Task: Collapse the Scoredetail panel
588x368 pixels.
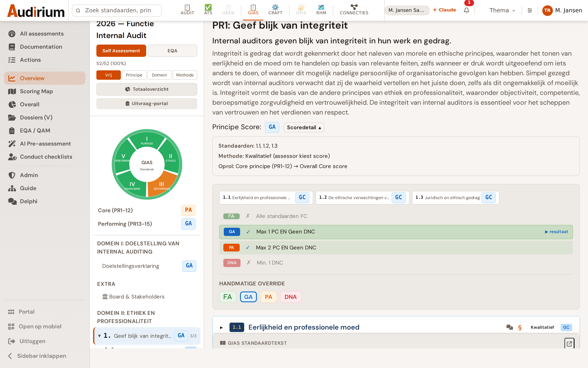Action: (x=304, y=127)
